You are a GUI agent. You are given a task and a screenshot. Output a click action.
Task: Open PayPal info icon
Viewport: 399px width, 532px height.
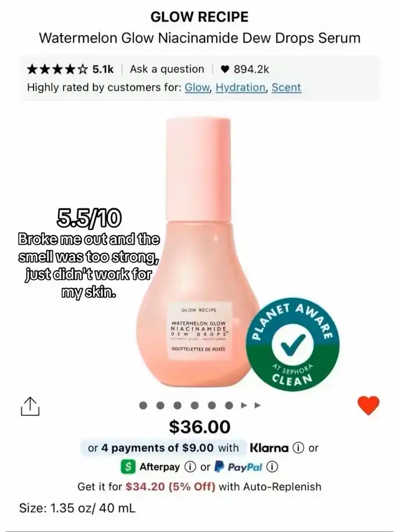click(272, 467)
